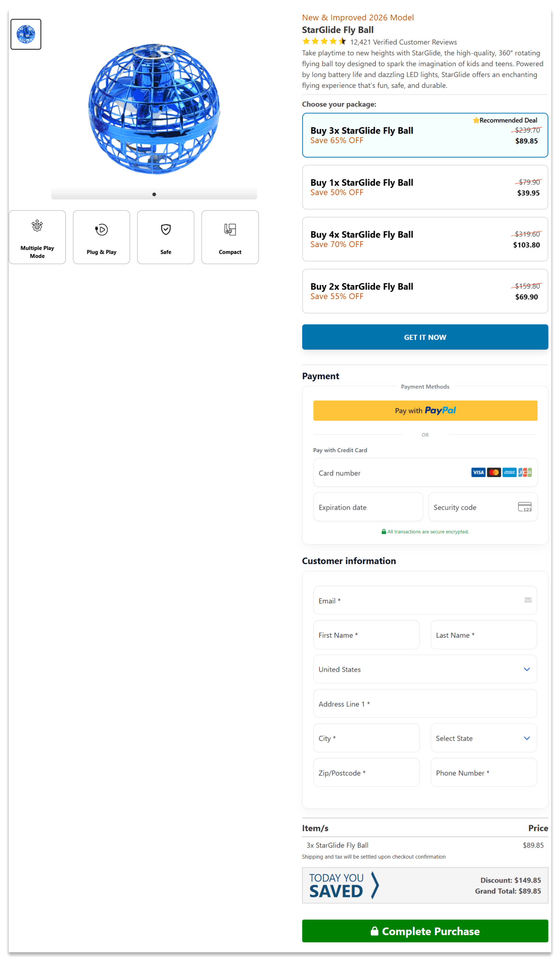Click the JCB card logo
This screenshot has height=961, width=560.
525,473
